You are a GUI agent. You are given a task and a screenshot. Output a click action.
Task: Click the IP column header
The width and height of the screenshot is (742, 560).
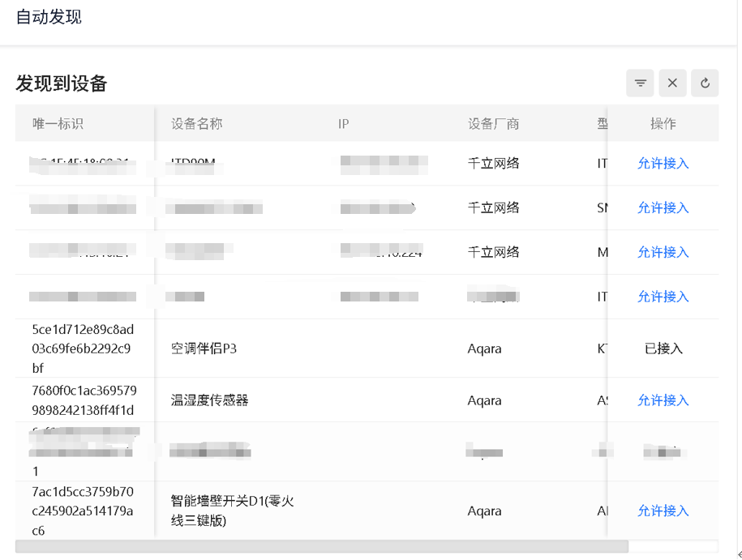[344, 124]
